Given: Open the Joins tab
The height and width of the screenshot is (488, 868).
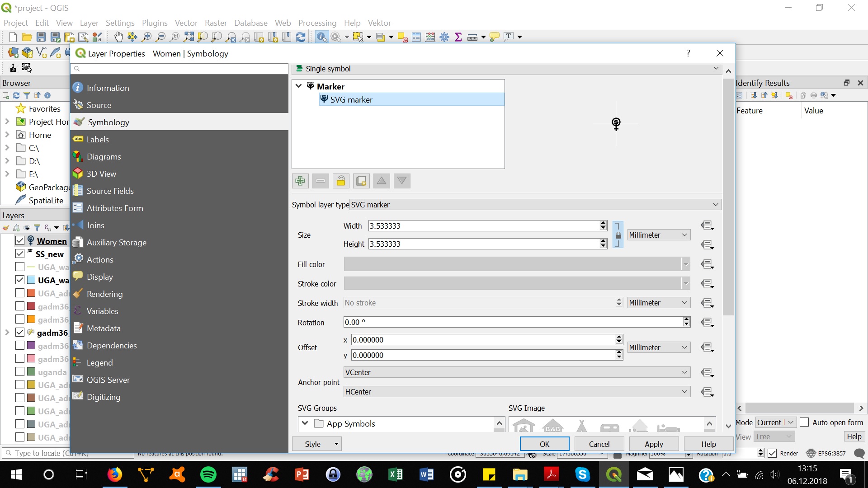Looking at the screenshot, I should coord(179,225).
